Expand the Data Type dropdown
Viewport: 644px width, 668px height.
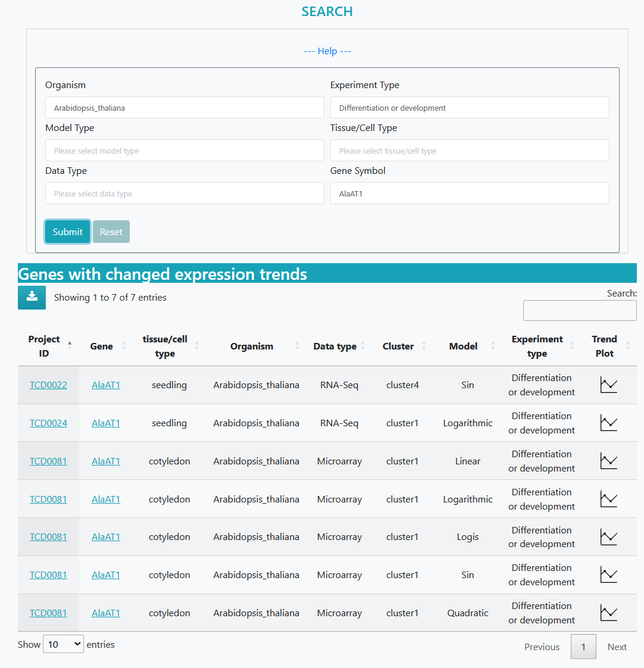(x=185, y=193)
